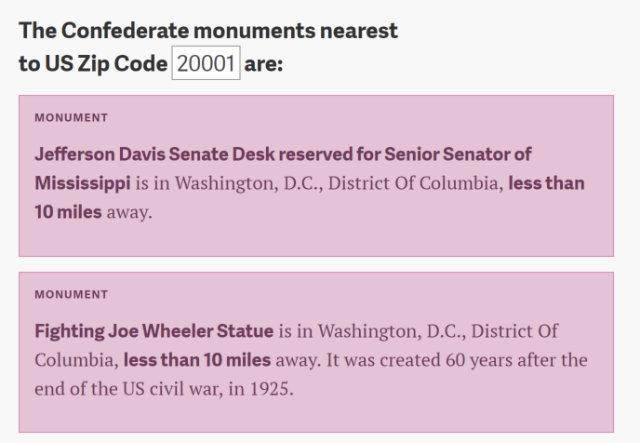Click '10 miles' in the Jefferson Davis card
Viewport: 640px width, 443px height.
pyautogui.click(x=67, y=212)
